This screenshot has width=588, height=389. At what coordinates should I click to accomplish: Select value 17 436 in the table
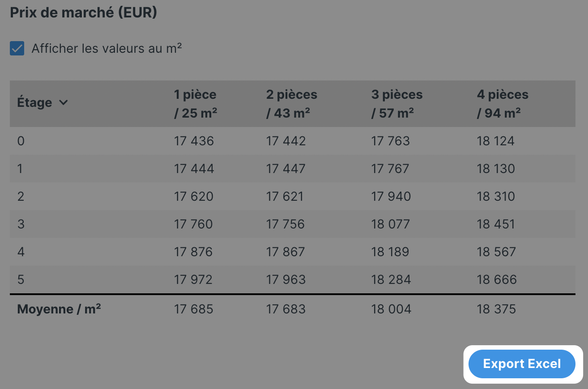[194, 141]
